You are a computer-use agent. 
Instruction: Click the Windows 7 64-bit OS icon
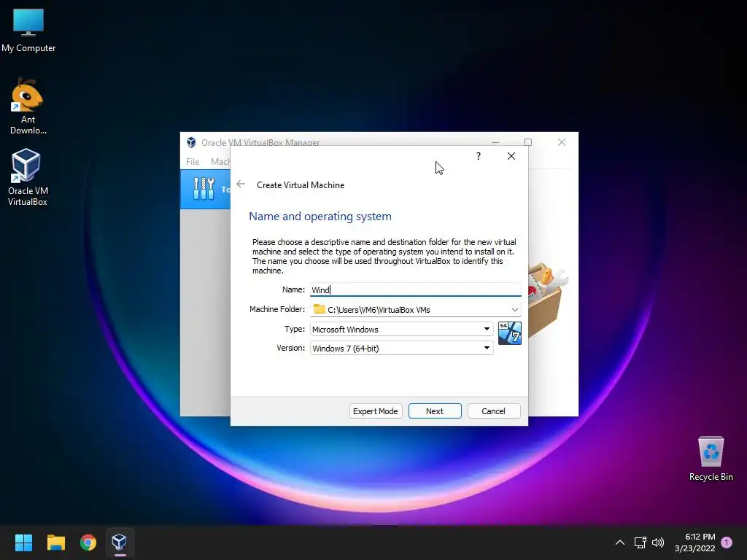pos(510,332)
